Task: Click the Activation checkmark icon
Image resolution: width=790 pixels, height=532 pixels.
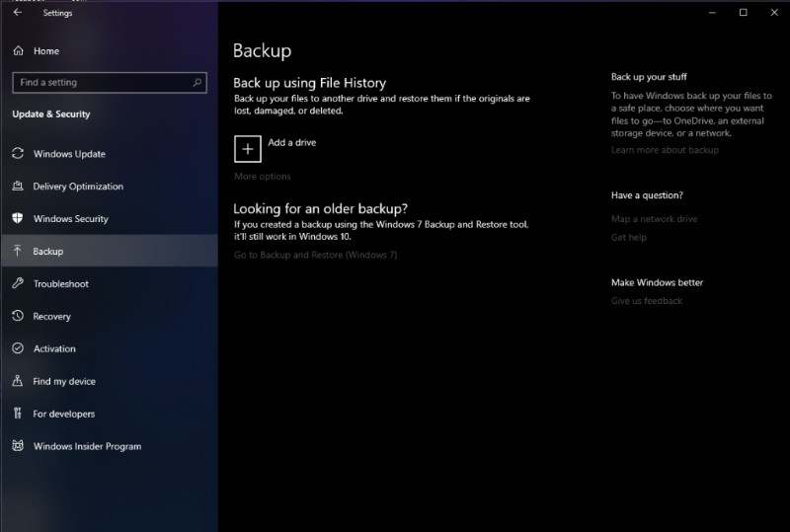Action: point(18,348)
